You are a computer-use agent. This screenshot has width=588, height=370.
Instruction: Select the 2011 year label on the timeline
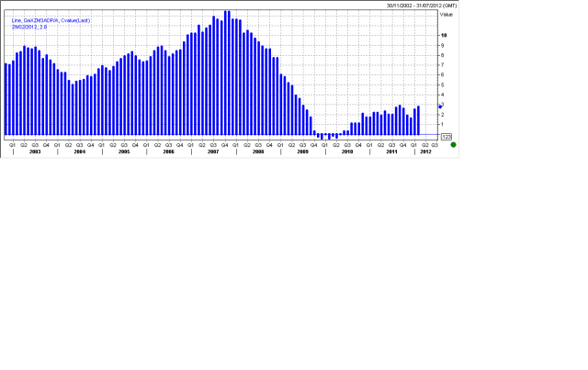coord(391,151)
